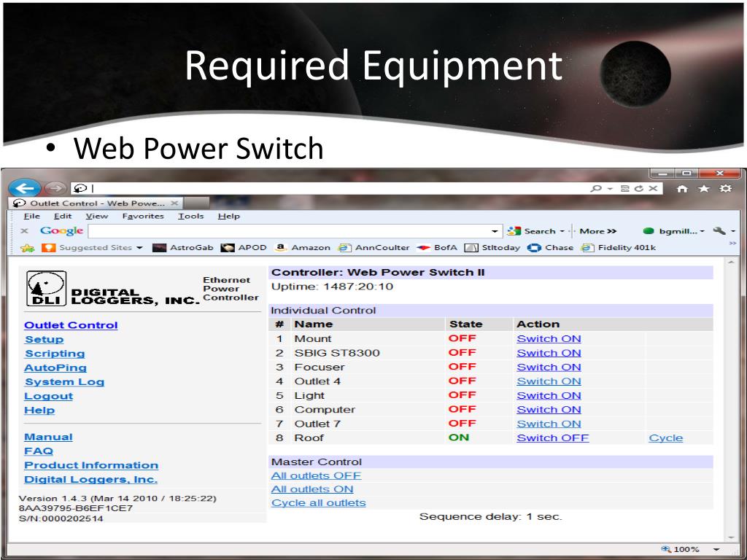Switch ON Outlet 7
747x560 pixels.
point(549,424)
